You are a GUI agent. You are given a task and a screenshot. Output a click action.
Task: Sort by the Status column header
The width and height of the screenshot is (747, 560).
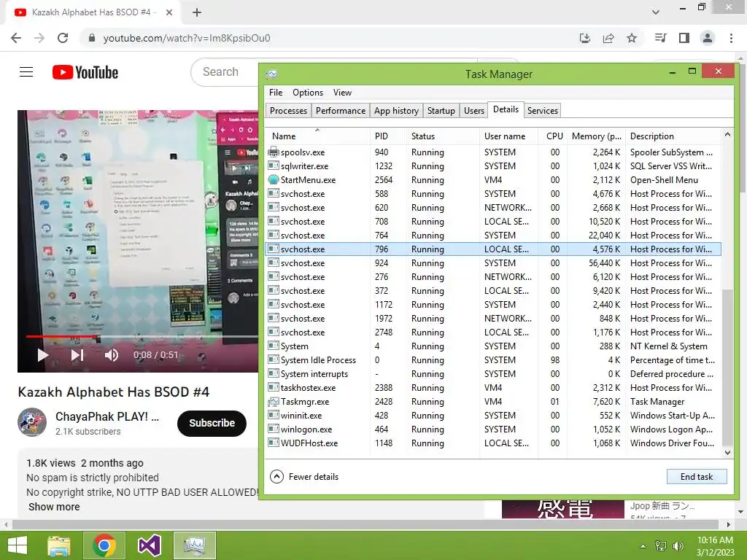click(443, 136)
